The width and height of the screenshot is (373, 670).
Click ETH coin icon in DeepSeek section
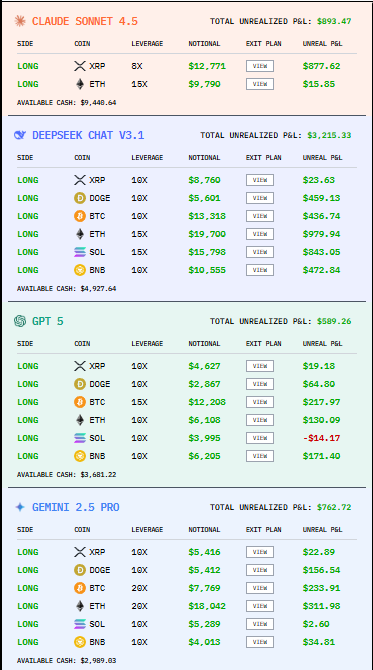[80, 234]
